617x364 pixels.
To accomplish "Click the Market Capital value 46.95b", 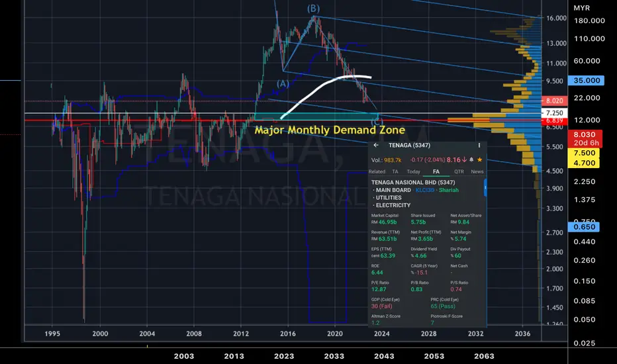I will coord(387,222).
